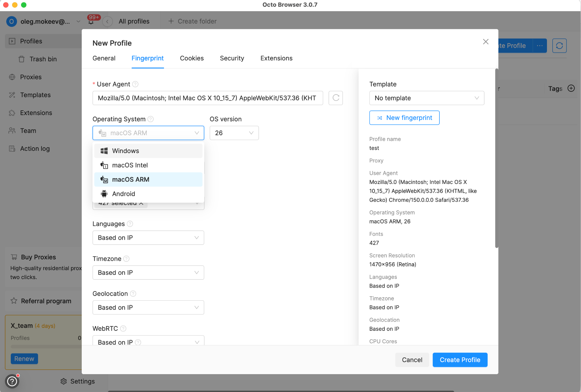Click the Create Profile button in dialog
The height and width of the screenshot is (392, 581).
pos(460,360)
